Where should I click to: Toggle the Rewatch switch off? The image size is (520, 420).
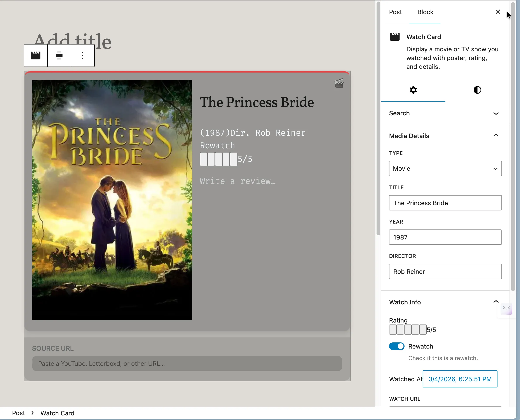[396, 346]
